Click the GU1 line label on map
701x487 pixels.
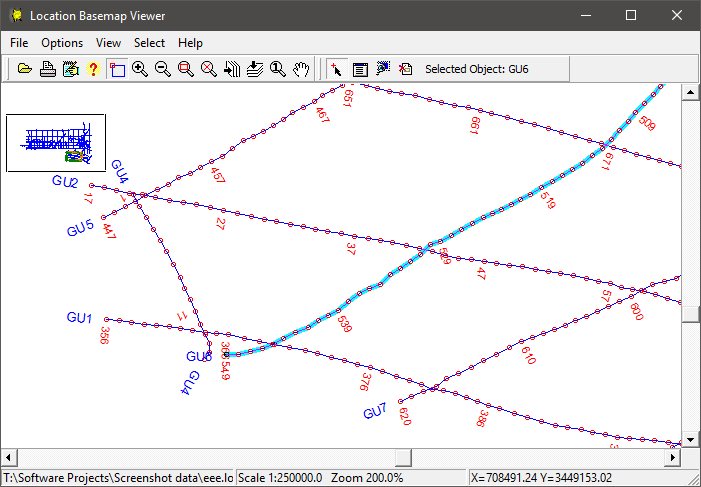click(x=79, y=318)
